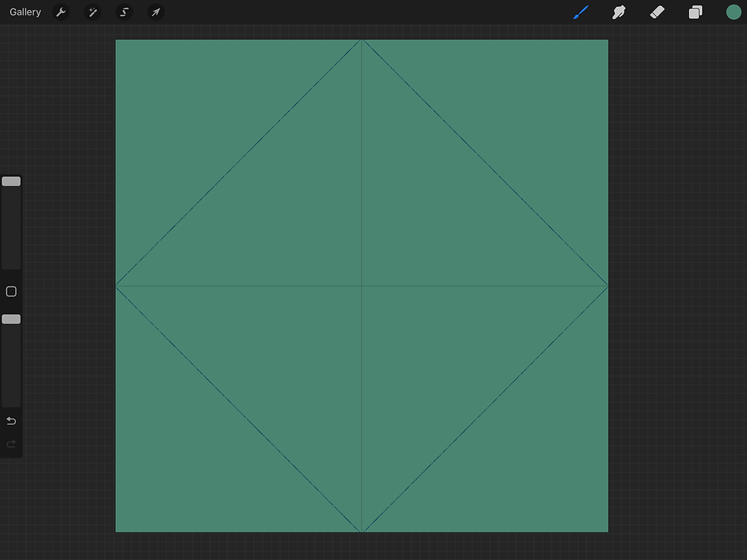This screenshot has height=560, width=747.
Task: Open the Modify button on the sidebar
Action: tap(11, 290)
